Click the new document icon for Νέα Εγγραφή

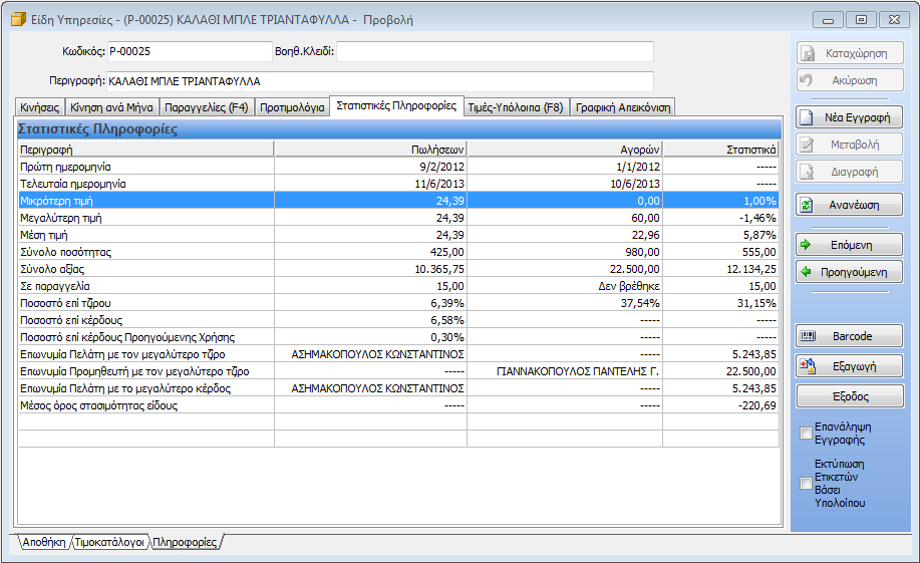(807, 117)
